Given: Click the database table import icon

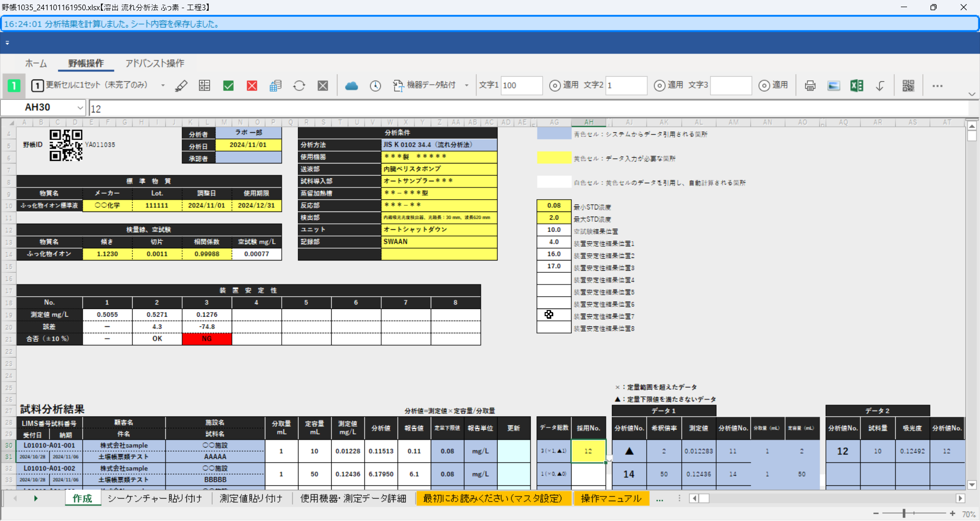Looking at the screenshot, I should pos(276,86).
